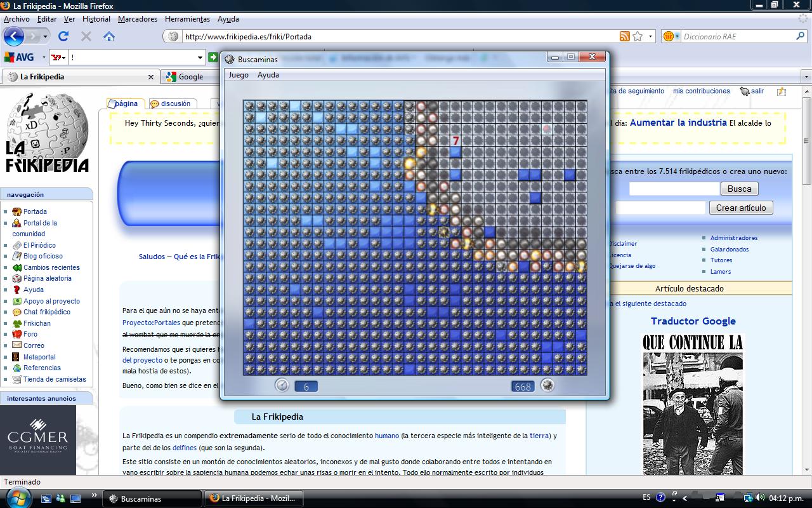Open the Marcadores menu in Firefox

click(x=137, y=19)
